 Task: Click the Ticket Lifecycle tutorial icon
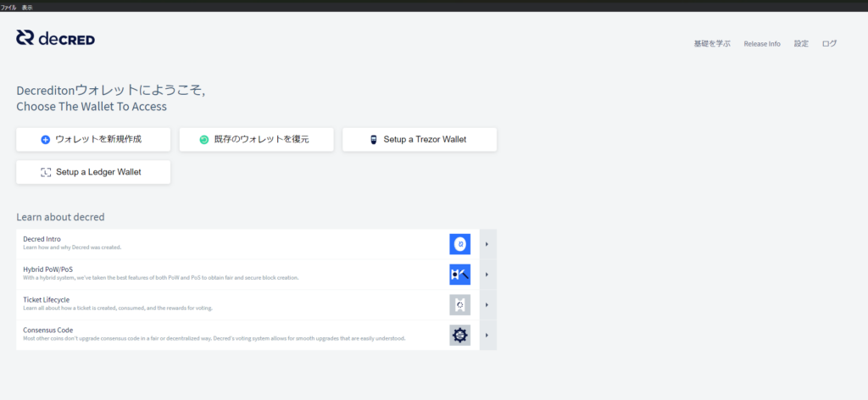pos(459,305)
